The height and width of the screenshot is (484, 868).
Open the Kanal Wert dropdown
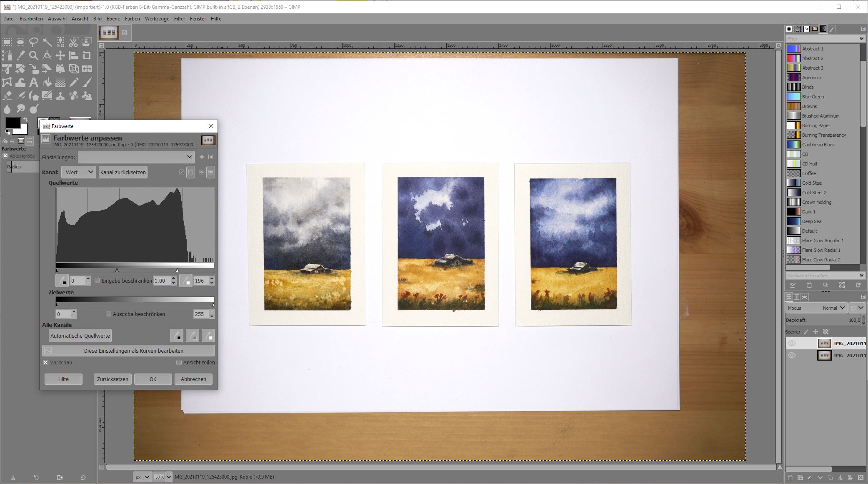click(79, 172)
